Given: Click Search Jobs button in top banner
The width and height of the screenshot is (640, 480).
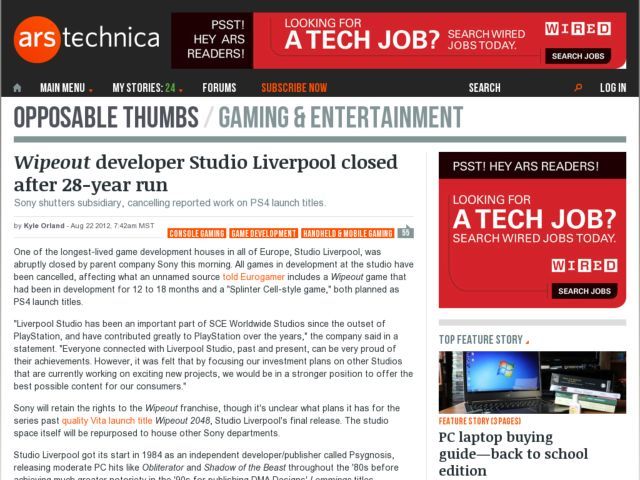Looking at the screenshot, I should (578, 56).
